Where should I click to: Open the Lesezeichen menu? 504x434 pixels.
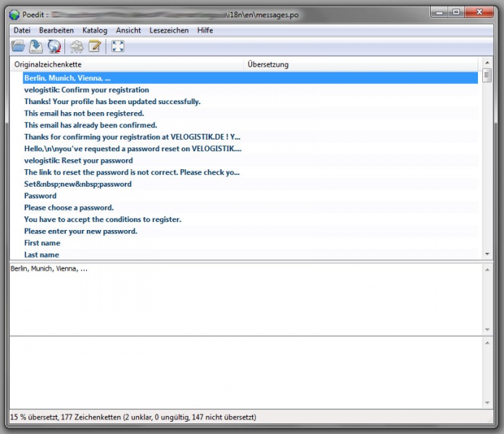point(169,30)
